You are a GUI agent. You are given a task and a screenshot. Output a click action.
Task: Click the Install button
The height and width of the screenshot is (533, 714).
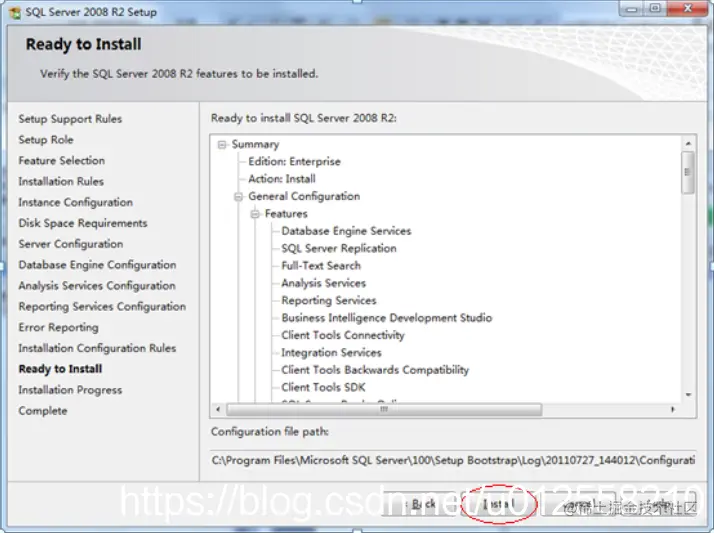(x=499, y=504)
